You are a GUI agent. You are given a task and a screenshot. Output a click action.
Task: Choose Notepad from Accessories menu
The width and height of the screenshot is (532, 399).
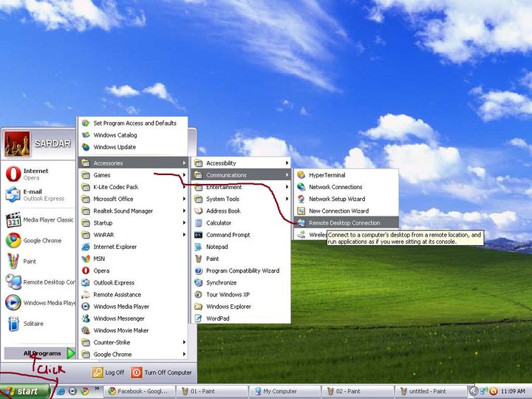(x=216, y=247)
